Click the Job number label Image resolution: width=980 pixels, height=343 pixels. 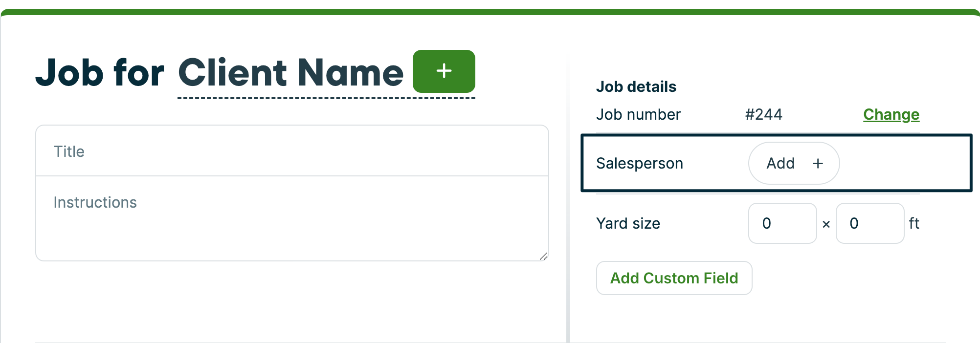pyautogui.click(x=638, y=115)
